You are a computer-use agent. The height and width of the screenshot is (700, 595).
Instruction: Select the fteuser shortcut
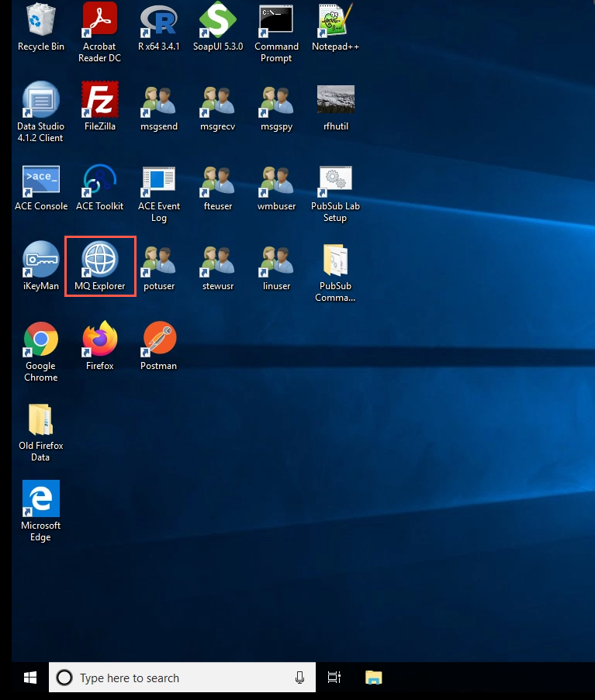point(217,188)
